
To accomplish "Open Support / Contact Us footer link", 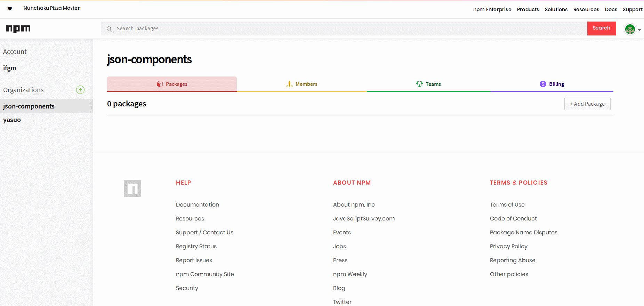I will coord(204,232).
